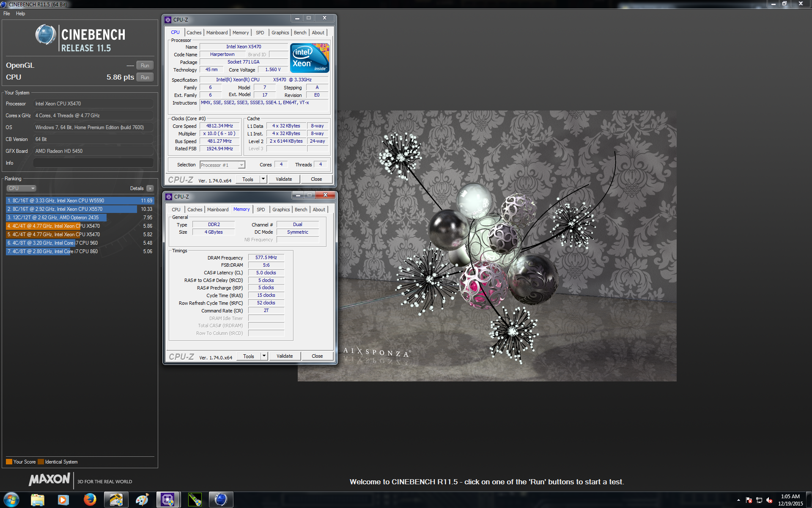The image size is (812, 508).
Task: Open the Windows Start menu orb
Action: click(11, 500)
